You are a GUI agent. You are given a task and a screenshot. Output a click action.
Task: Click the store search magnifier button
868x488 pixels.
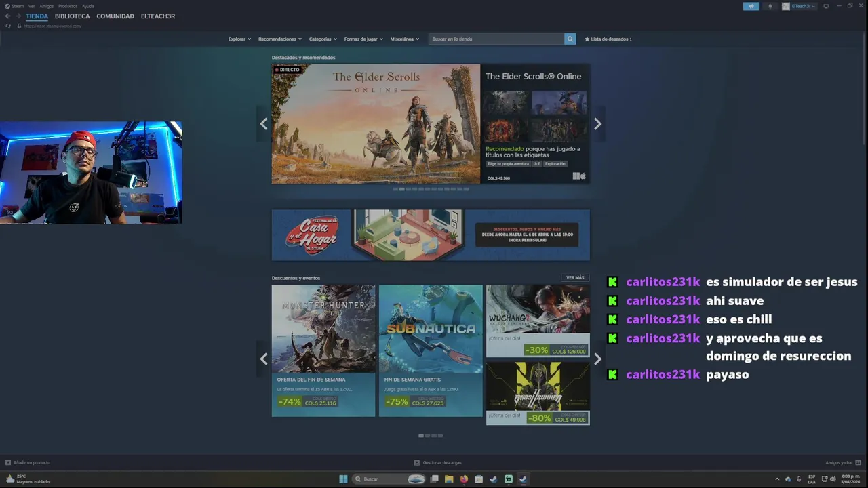570,39
